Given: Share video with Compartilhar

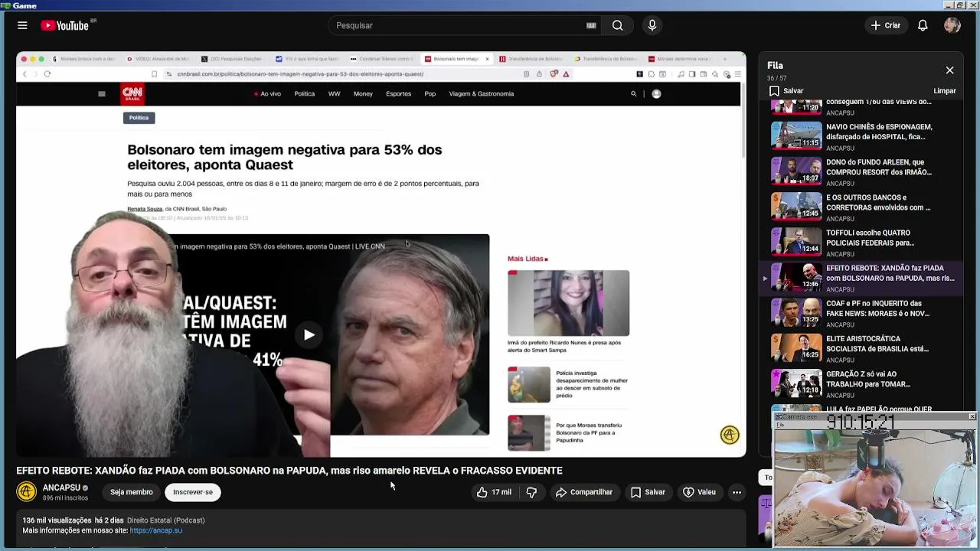Looking at the screenshot, I should [x=584, y=492].
